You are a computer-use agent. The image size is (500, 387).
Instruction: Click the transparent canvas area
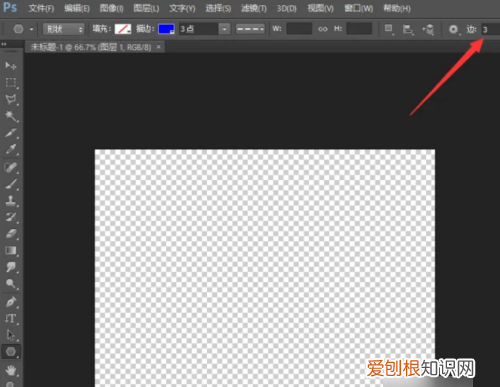point(265,268)
